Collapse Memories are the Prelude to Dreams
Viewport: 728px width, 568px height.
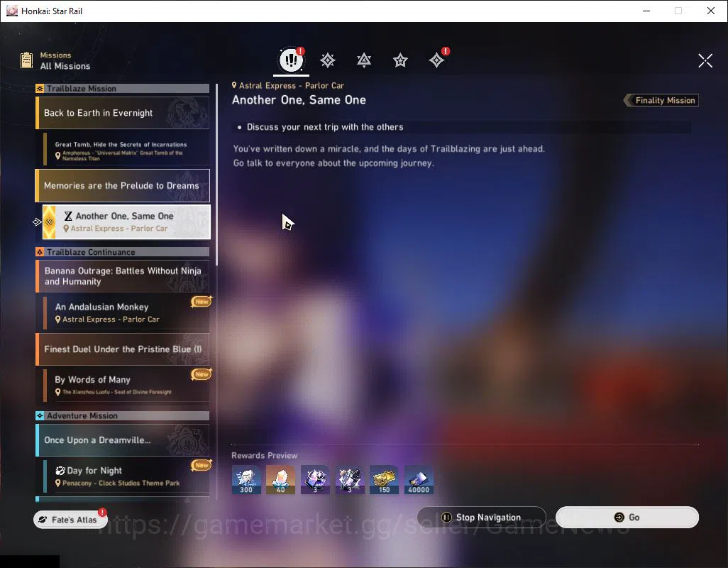[123, 186]
